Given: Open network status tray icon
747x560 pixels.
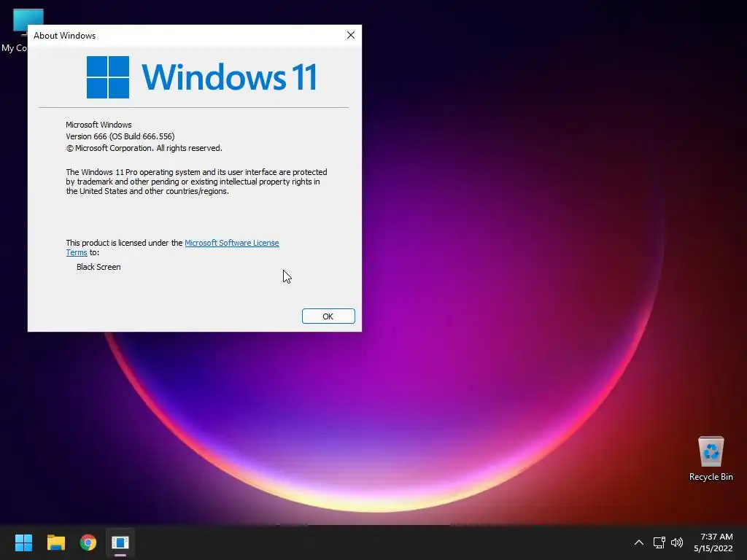Looking at the screenshot, I should coord(659,542).
